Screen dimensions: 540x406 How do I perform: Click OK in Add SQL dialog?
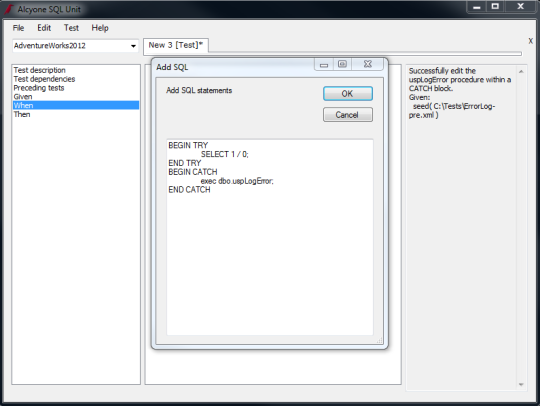click(x=347, y=94)
